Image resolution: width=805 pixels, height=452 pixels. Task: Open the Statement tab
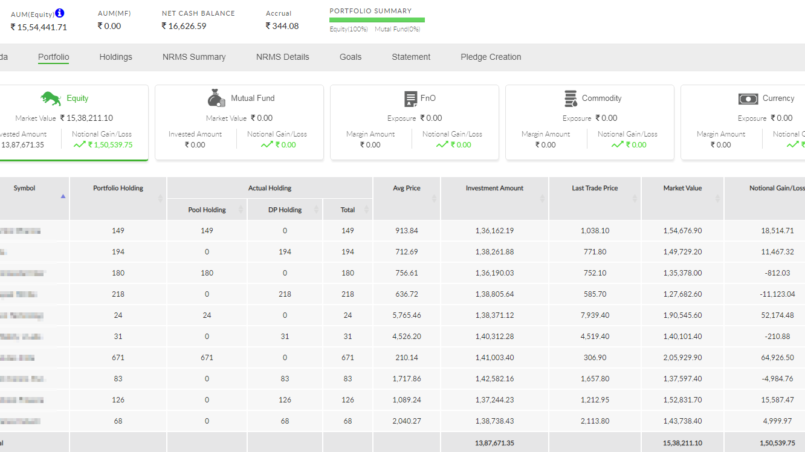click(x=411, y=57)
